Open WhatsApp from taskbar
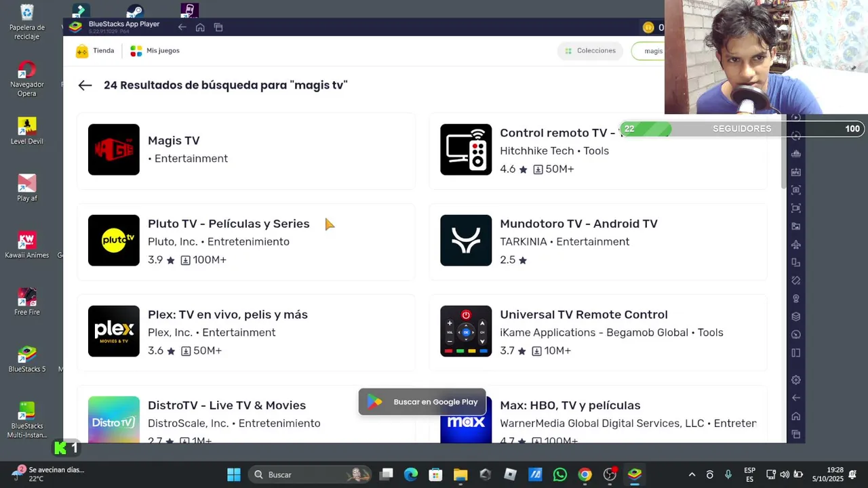The width and height of the screenshot is (868, 488). click(559, 474)
